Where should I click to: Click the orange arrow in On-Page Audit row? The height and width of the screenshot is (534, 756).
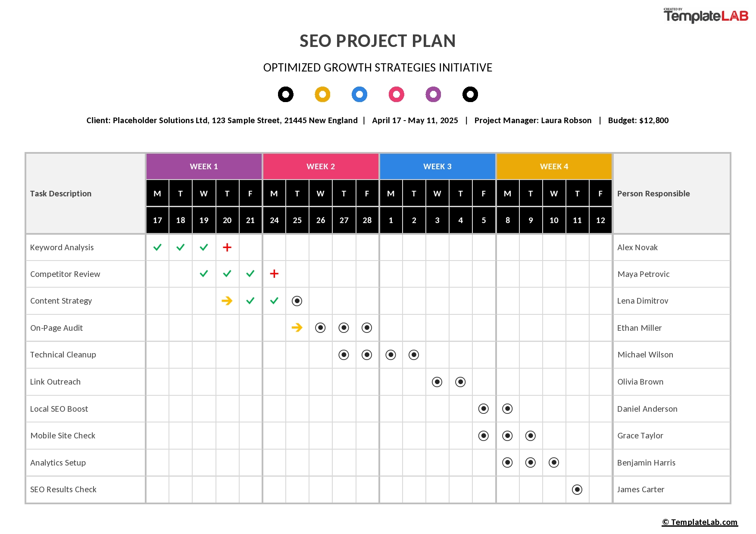pos(297,328)
